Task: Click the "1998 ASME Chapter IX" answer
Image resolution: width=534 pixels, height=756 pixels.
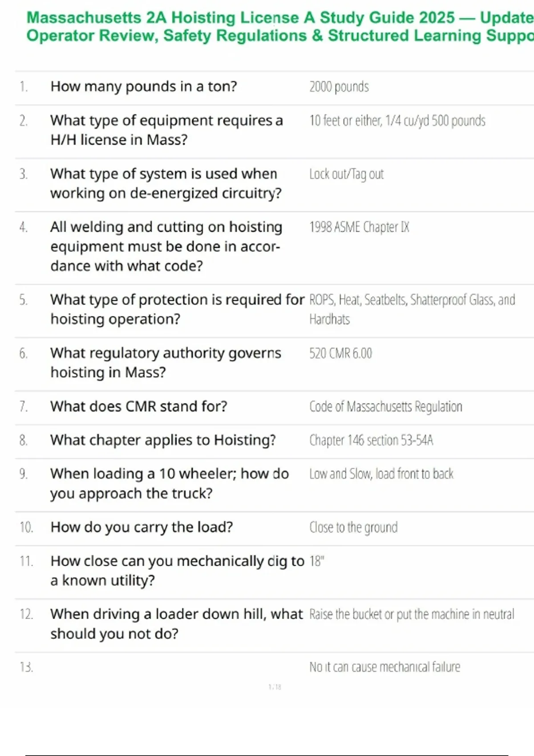Action: pyautogui.click(x=359, y=227)
